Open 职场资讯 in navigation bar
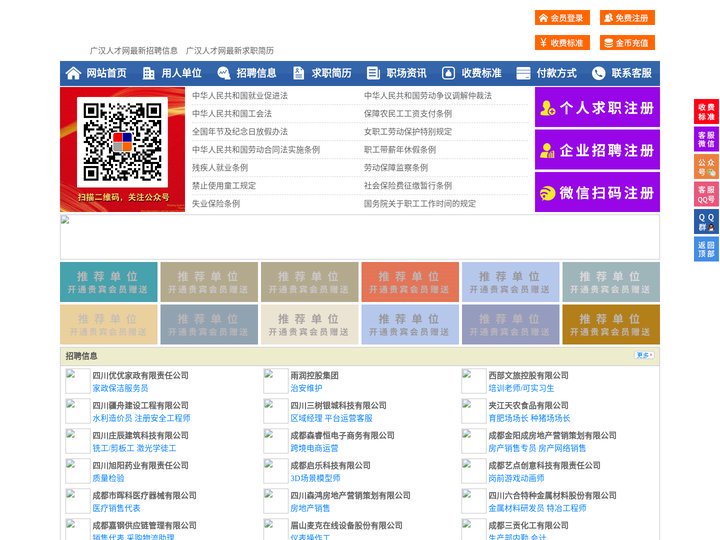Viewport: 720px width, 540px height. point(406,73)
